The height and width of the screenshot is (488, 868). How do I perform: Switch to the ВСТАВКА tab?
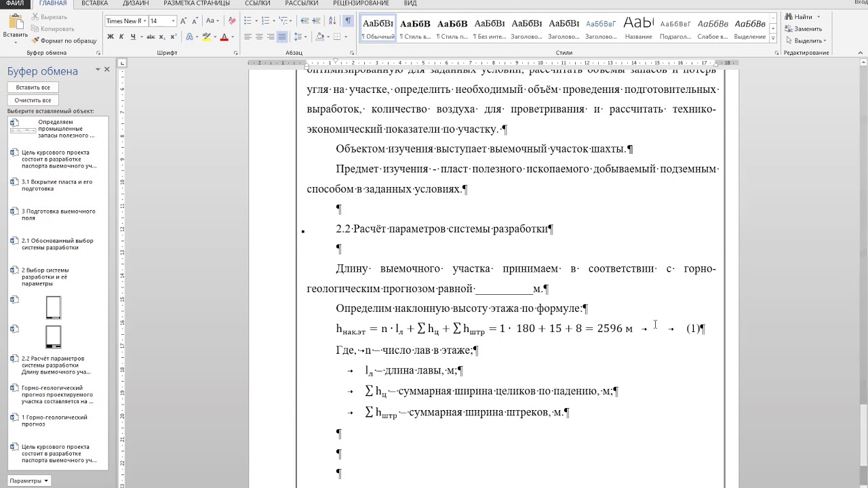pyautogui.click(x=94, y=3)
